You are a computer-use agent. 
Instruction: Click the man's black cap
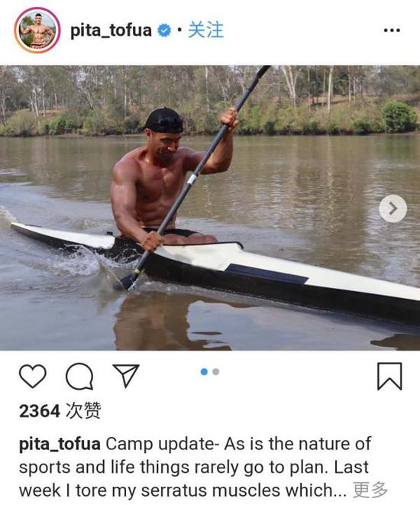click(x=163, y=121)
